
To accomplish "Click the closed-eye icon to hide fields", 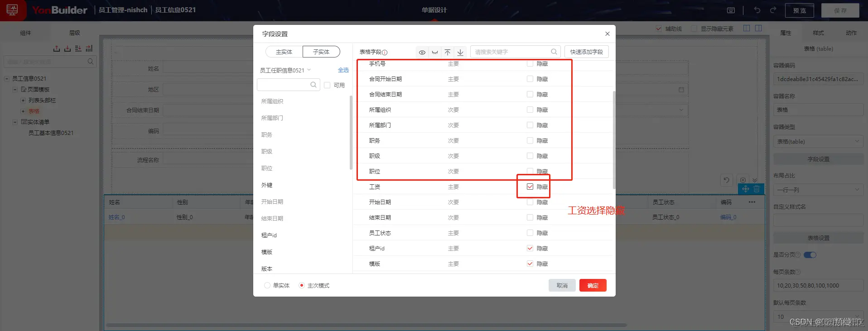I will [x=435, y=52].
